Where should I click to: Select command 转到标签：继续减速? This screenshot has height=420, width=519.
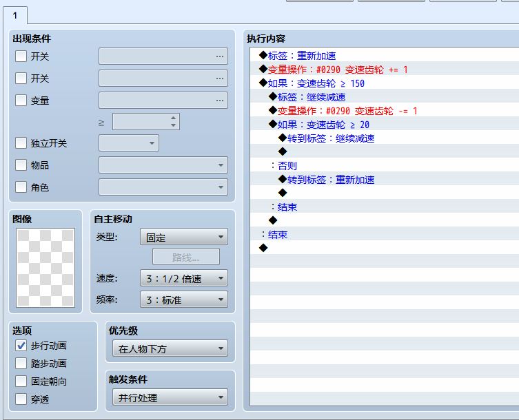click(x=385, y=138)
